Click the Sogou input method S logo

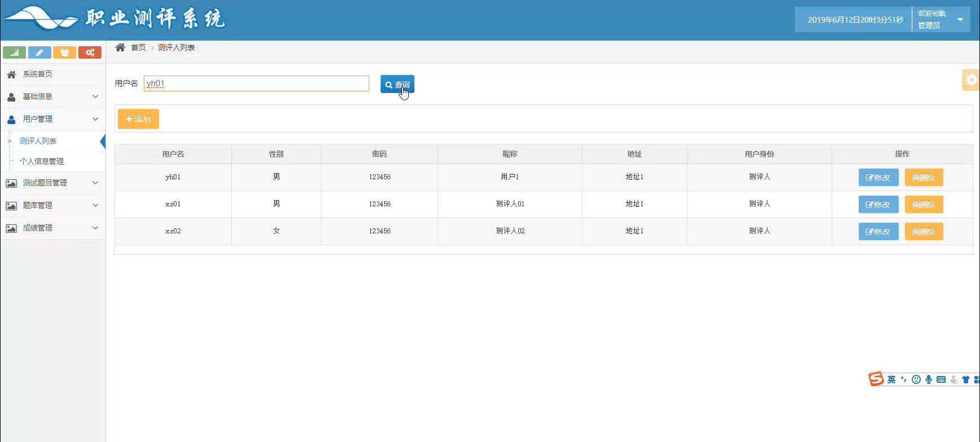point(876,379)
